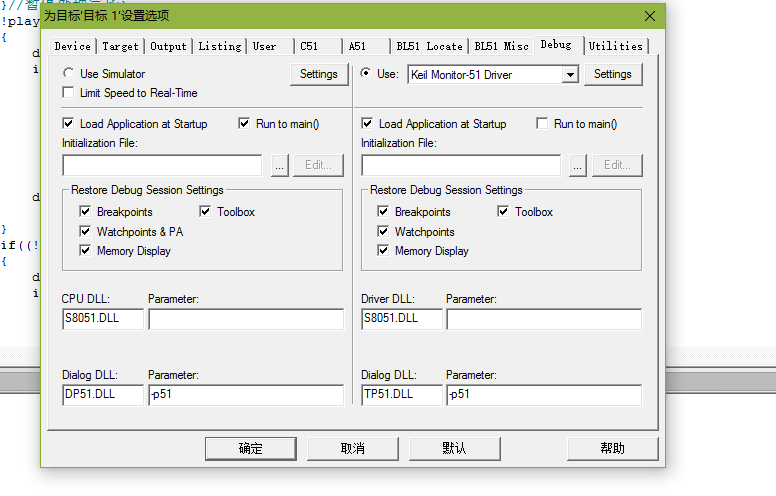Viewport: 776px width, 496px height.
Task: Click the 默认 (Defaults) button
Action: point(454,448)
